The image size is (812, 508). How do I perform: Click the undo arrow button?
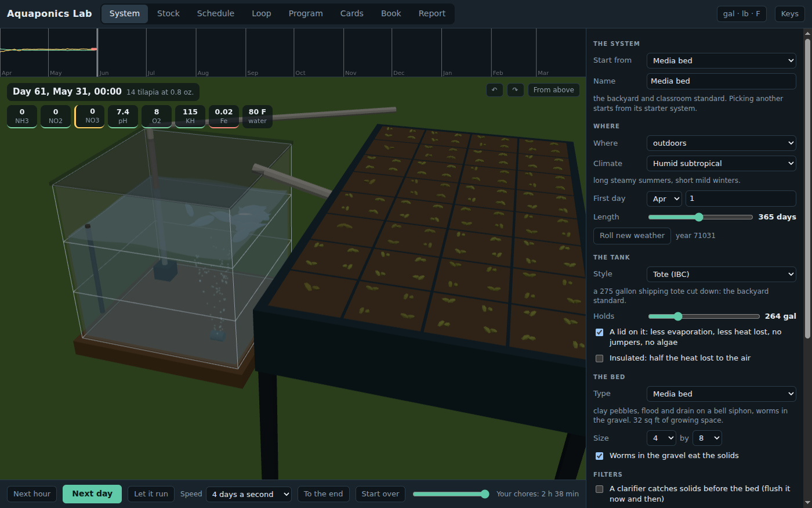pyautogui.click(x=494, y=90)
